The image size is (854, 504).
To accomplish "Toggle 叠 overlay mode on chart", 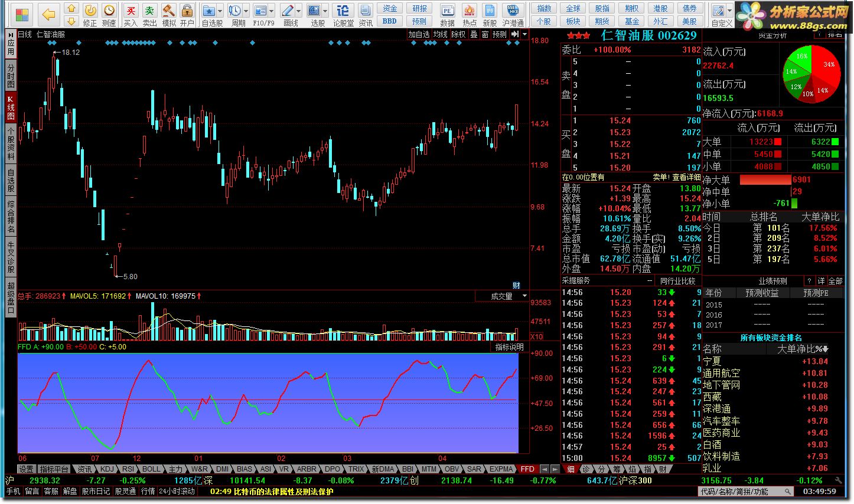I will click(x=474, y=35).
